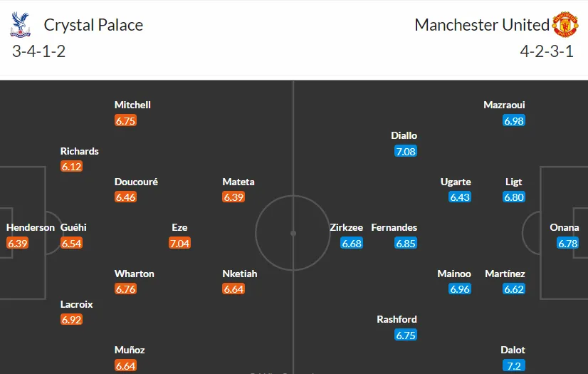Screen dimensions: 588x374
Task: Click Dalot's 7.2 rating badge
Action: click(x=514, y=365)
